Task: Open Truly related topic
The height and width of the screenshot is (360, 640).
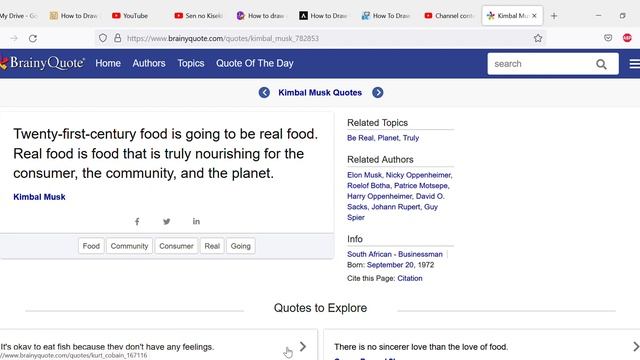Action: [x=411, y=138]
